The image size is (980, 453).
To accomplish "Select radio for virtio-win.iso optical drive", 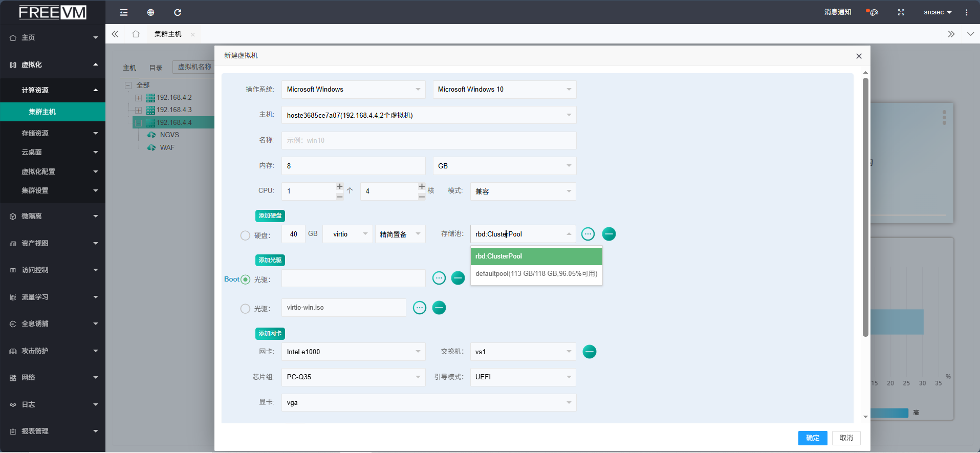I will pos(245,309).
